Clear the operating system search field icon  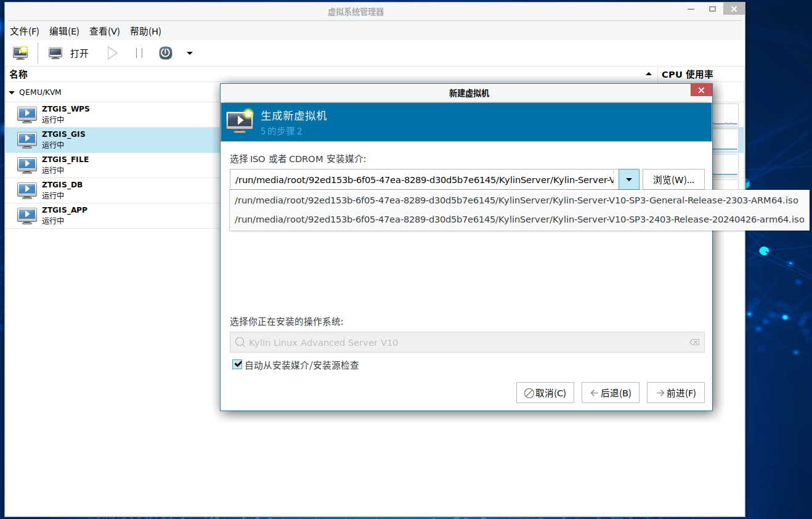point(694,343)
